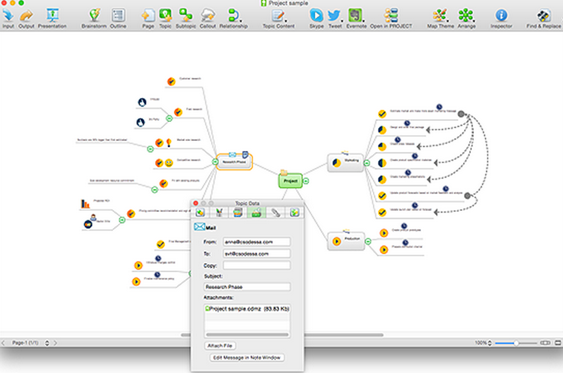Select the Project central topic

[290, 181]
